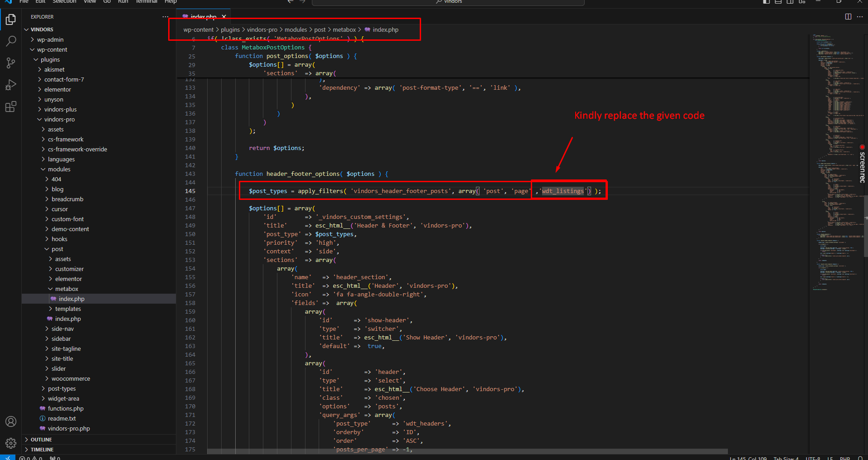Viewport: 868px width, 460px height.
Task: Click index.php in the breadcrumb
Action: [385, 30]
